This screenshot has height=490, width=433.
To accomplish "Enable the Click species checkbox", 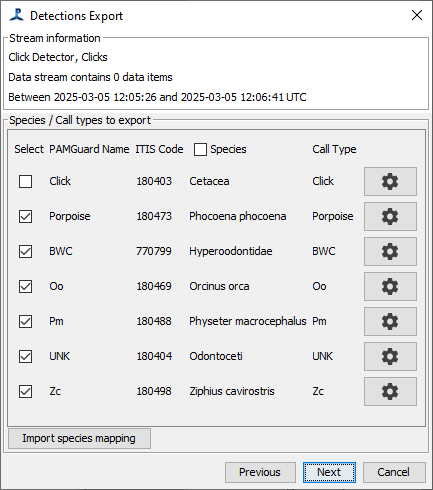I will pos(26,182).
